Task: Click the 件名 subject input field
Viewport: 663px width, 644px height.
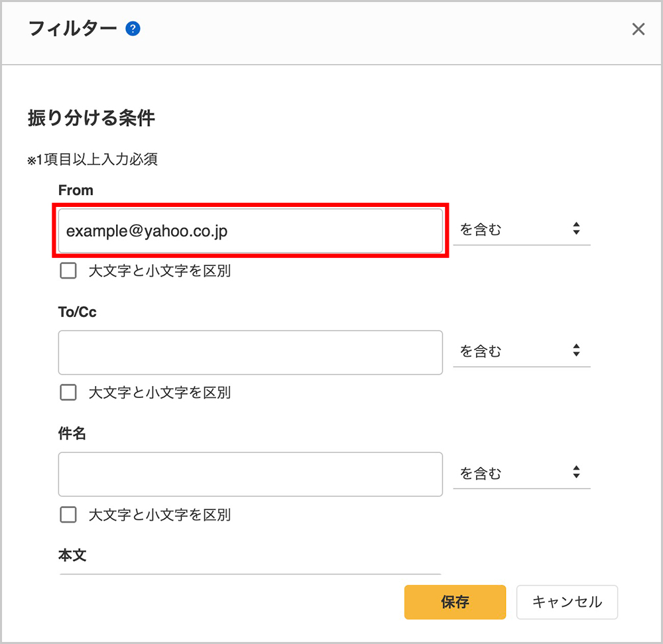Action: click(251, 474)
